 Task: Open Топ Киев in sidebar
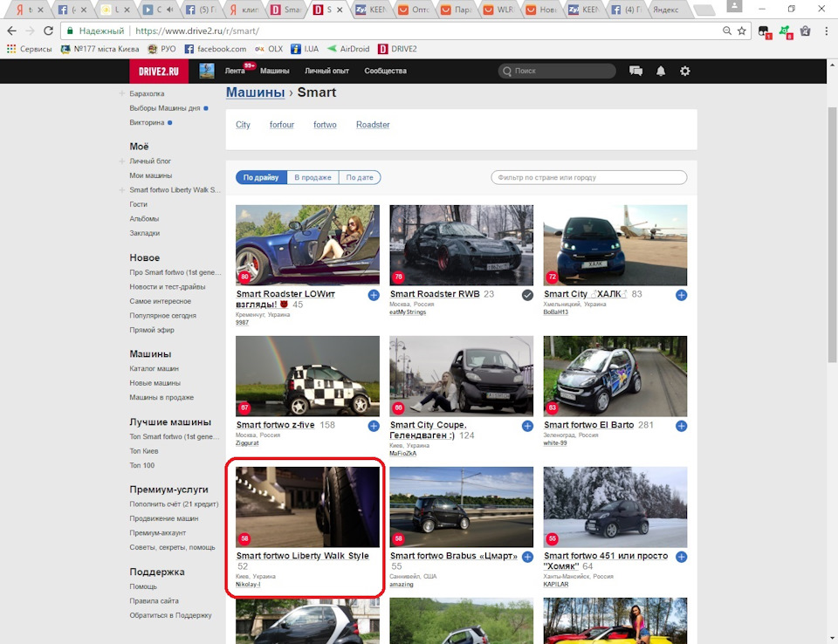[x=144, y=450]
